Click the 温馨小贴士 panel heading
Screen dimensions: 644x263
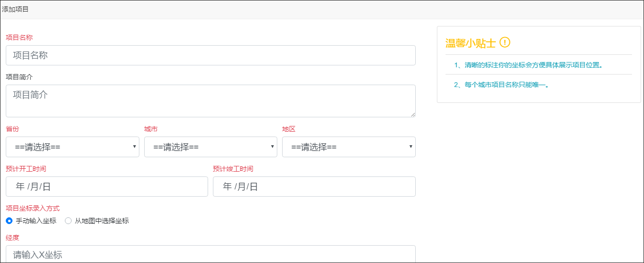pyautogui.click(x=471, y=43)
